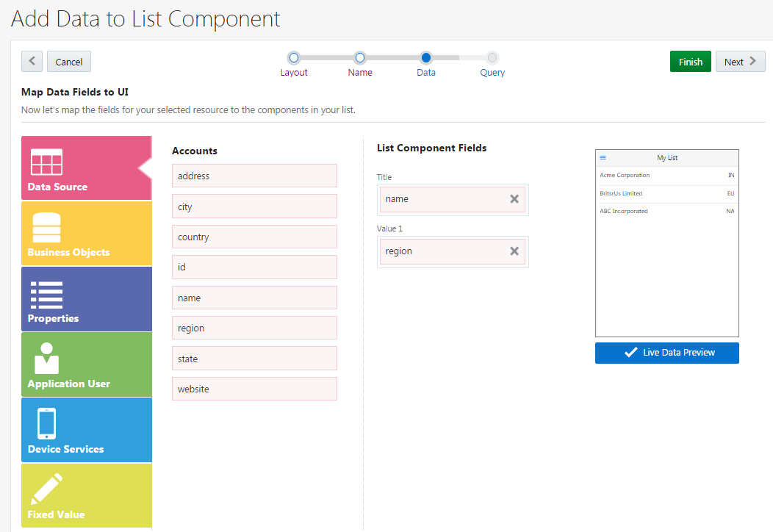Select the address field in Accounts
773x532 pixels.
coord(254,176)
